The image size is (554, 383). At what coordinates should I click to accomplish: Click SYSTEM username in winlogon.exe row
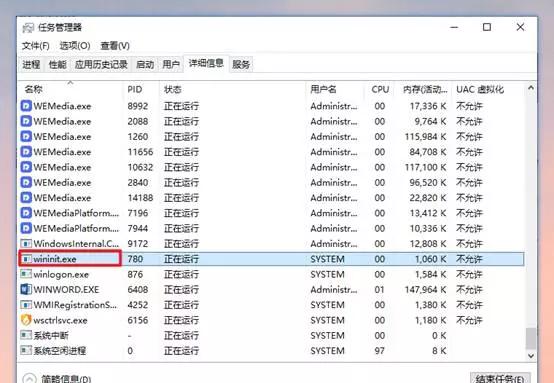point(327,275)
